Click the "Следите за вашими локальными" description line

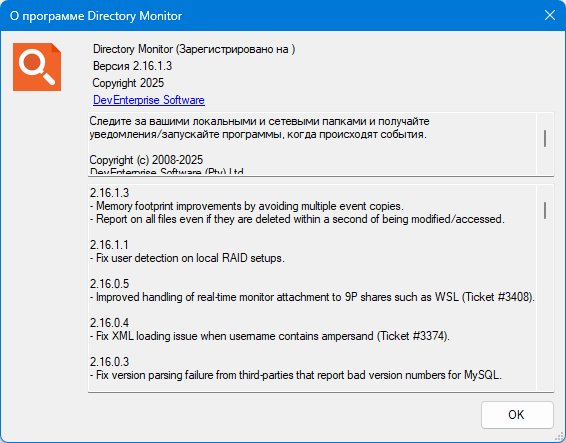coord(260,121)
